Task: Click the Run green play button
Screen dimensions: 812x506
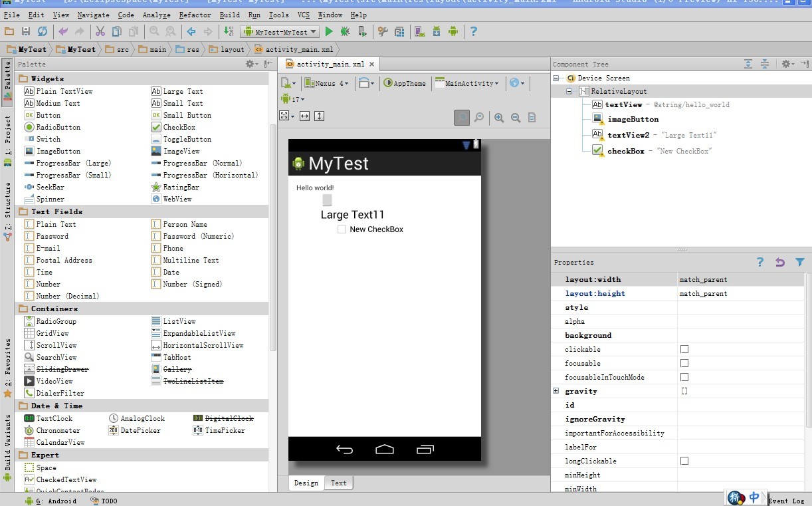Action: [329, 31]
